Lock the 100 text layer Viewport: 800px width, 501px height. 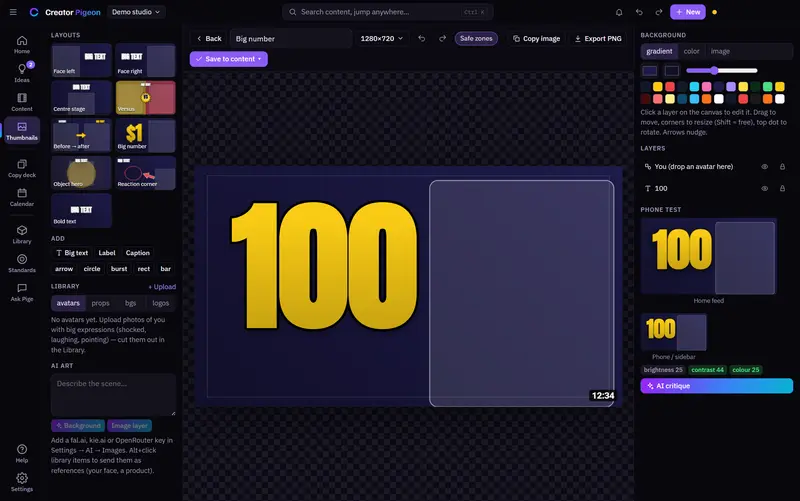pos(782,188)
